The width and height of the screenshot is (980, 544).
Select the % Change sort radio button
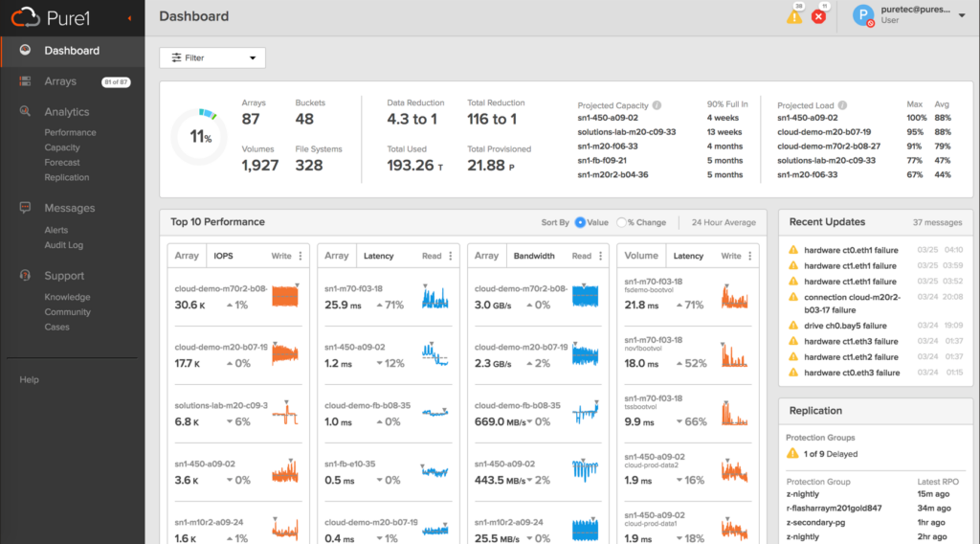click(x=621, y=222)
